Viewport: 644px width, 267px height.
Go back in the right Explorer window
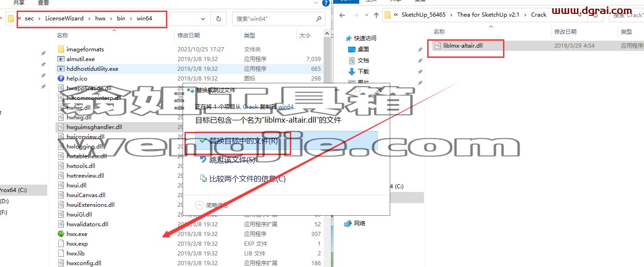(342, 15)
